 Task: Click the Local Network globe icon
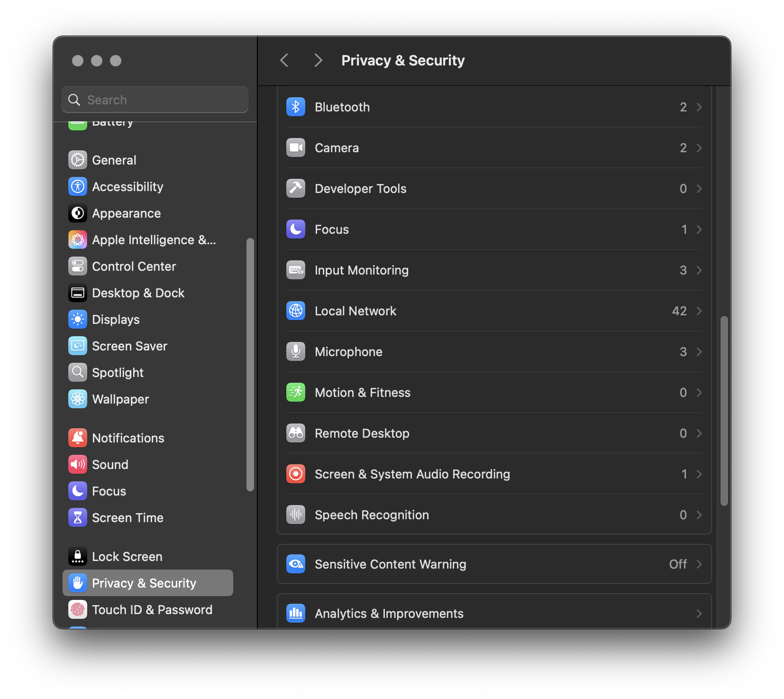click(296, 311)
